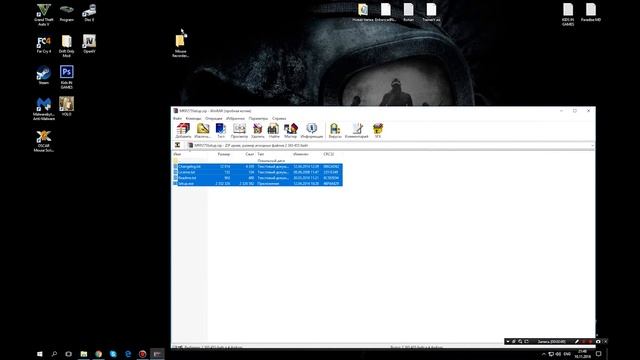
Task: Open the OpenIV desktop shortcut
Action: pyautogui.click(x=89, y=44)
